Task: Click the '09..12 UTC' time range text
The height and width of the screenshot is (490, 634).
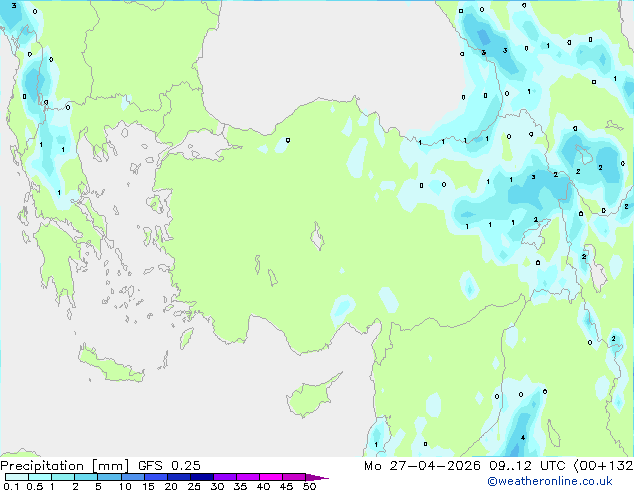Action: pyautogui.click(x=526, y=466)
